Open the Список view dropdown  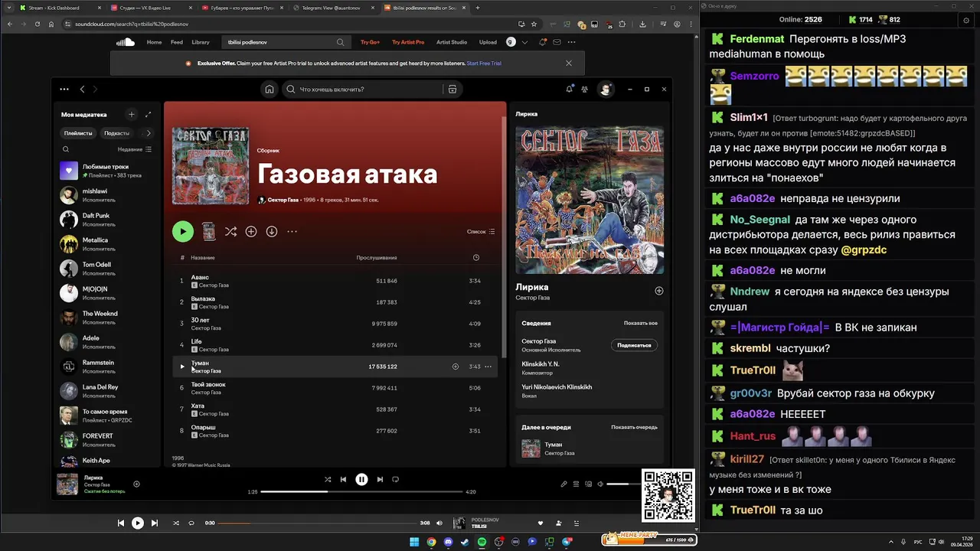tap(481, 231)
